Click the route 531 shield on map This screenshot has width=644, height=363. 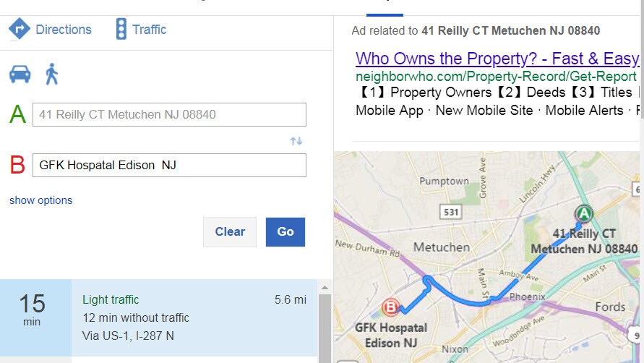click(x=451, y=212)
